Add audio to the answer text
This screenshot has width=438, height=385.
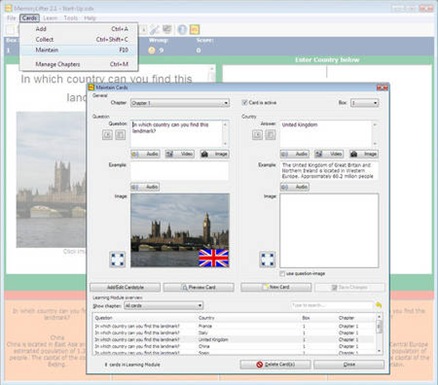[295, 154]
